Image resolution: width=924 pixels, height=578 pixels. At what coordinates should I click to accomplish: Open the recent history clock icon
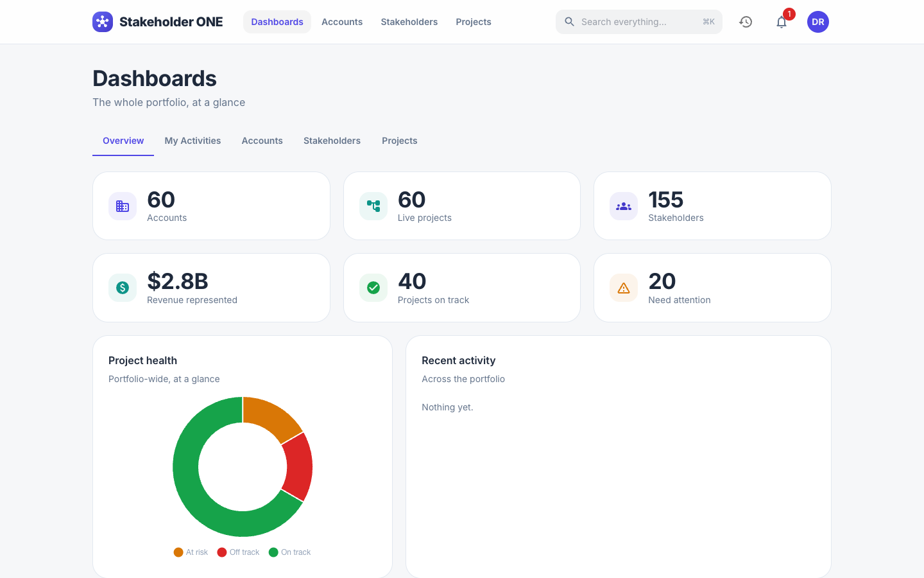(x=746, y=22)
